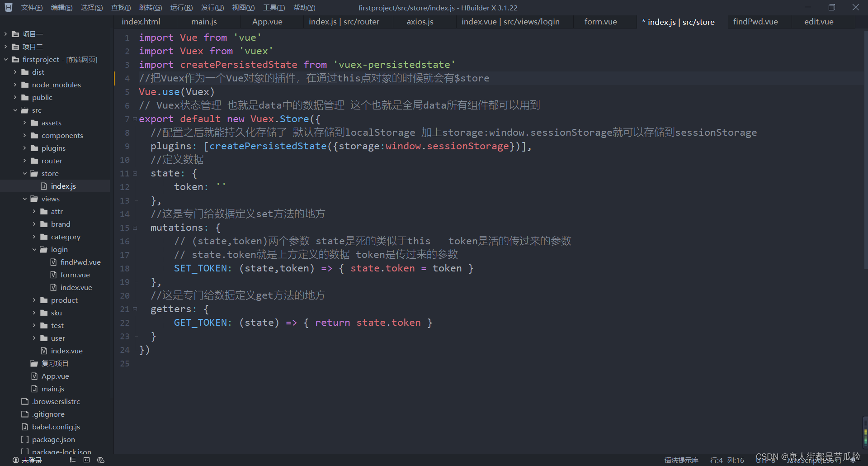868x466 pixels.
Task: Fold the mutations block at line 15
Action: tap(135, 228)
